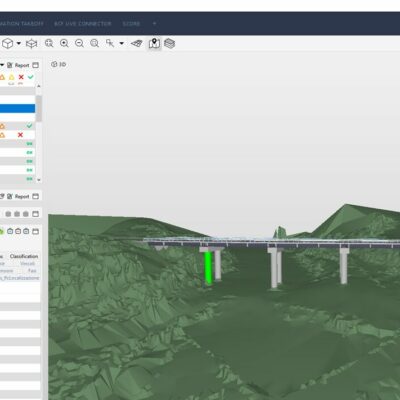Maximize the panel beside the upper Report button
Image resolution: width=400 pixels, height=400 pixels.
tap(36, 65)
